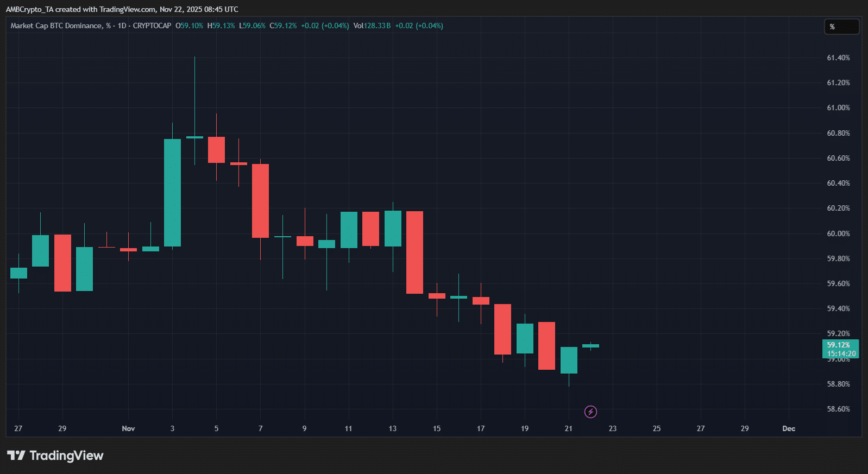This screenshot has width=868, height=474.
Task: Select the large red candle on Nov 14
Action: (x=414, y=252)
